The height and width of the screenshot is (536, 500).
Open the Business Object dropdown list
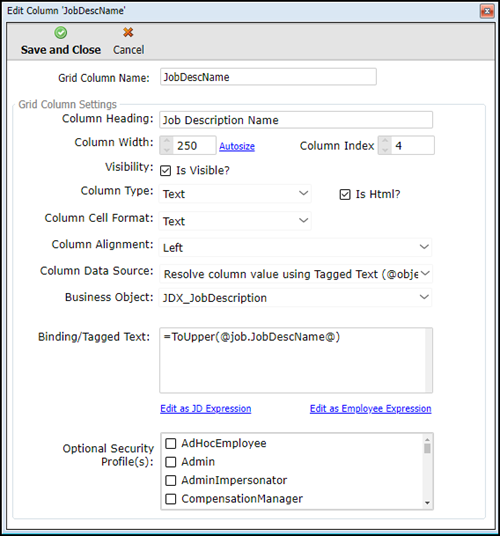click(x=295, y=297)
